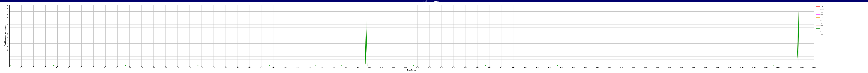Select the sdb legend label
This screenshot has height=73, width=868.
tap(822, 14)
